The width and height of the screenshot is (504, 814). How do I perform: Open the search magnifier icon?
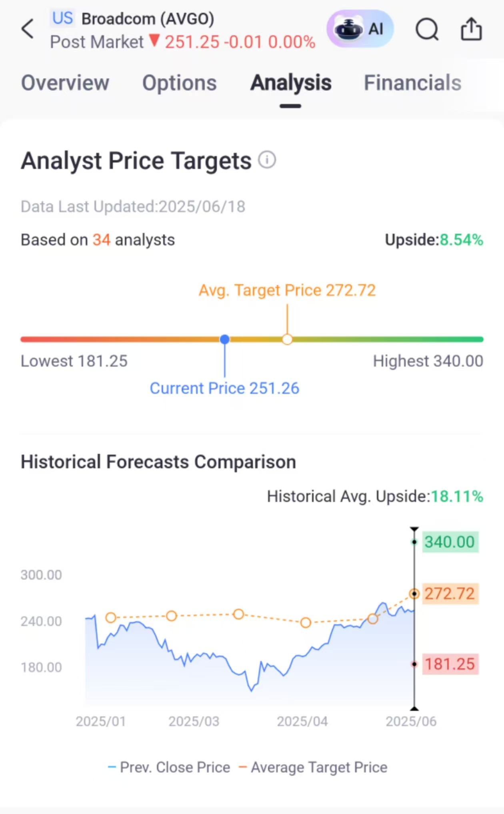click(427, 29)
